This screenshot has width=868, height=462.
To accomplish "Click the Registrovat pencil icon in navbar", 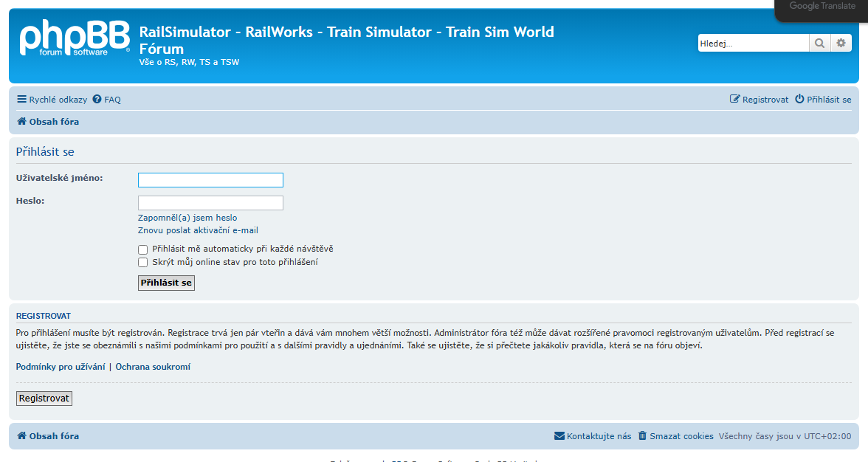I will coord(734,99).
